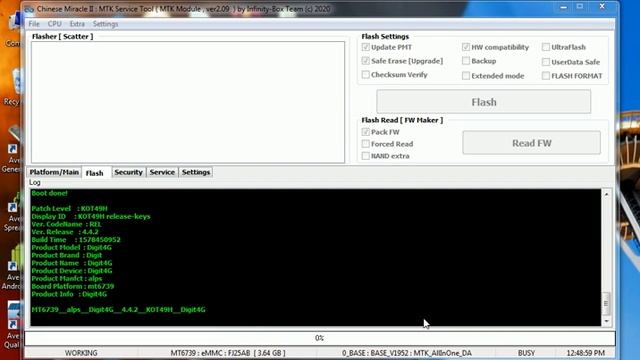This screenshot has width=640, height=360.
Task: Toggle the Update PMT checkbox
Action: point(366,47)
